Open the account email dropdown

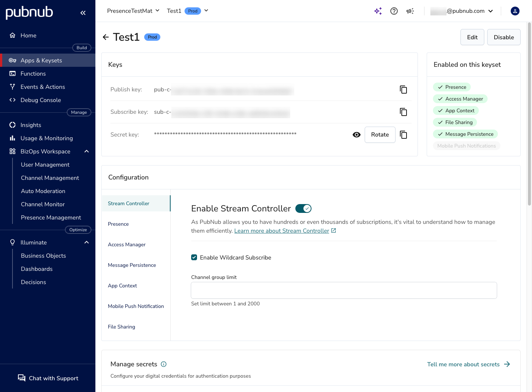[x=462, y=11]
